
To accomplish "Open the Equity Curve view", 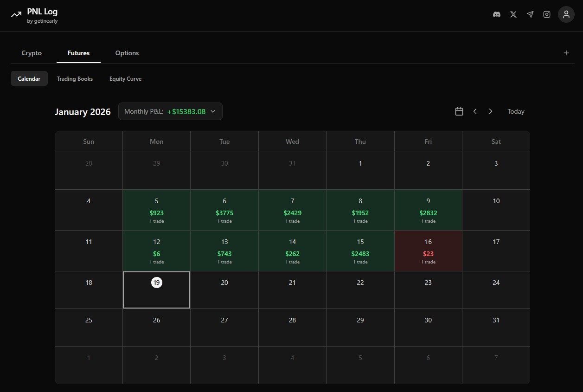I will click(125, 79).
